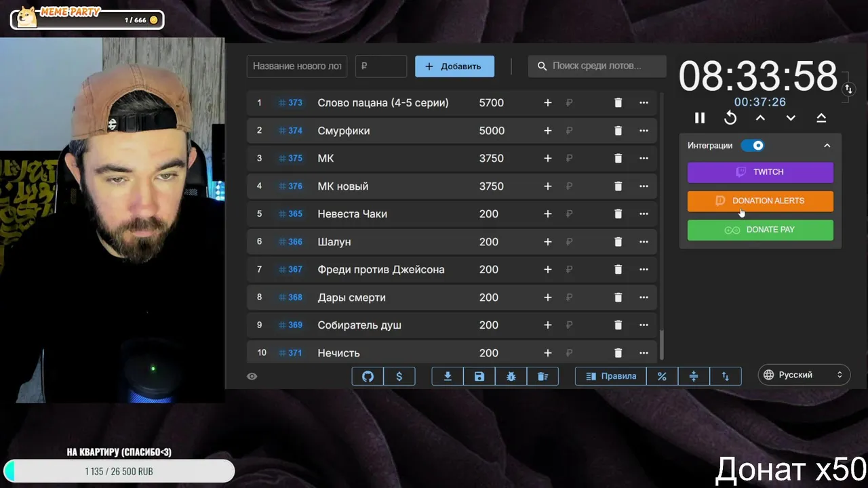Viewport: 868px width, 488px height.
Task: Click the download arrow icon in bottom toolbar
Action: coord(448,376)
